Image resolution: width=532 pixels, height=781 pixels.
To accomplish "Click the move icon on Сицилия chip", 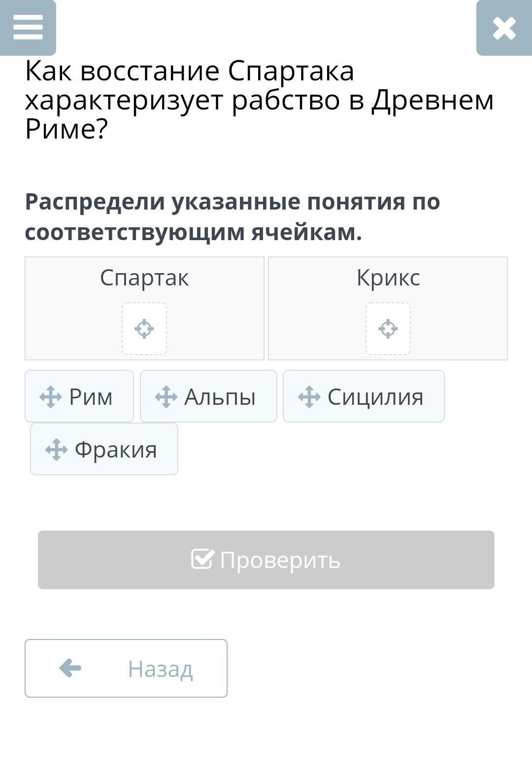I will tap(309, 397).
